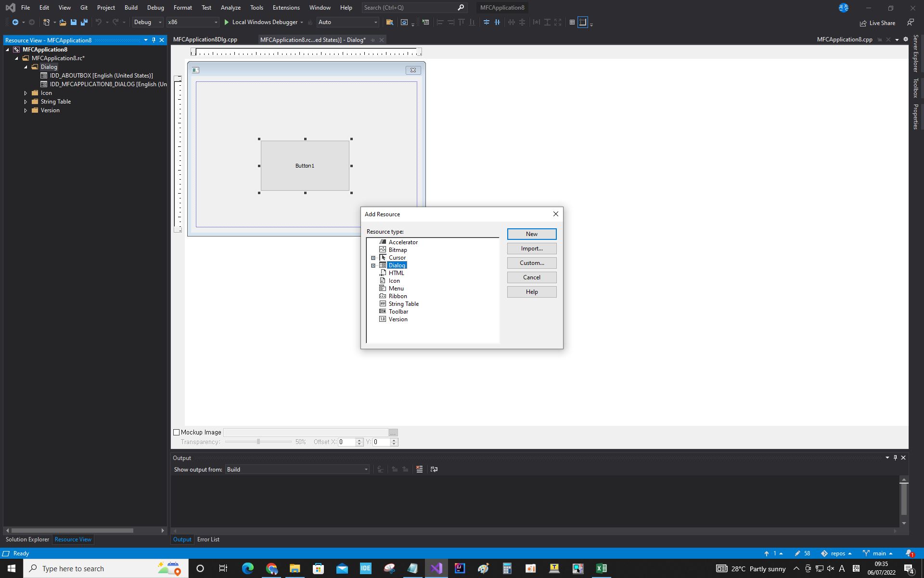The width and height of the screenshot is (924, 578).
Task: Click the Offset X input field
Action: [x=346, y=442]
